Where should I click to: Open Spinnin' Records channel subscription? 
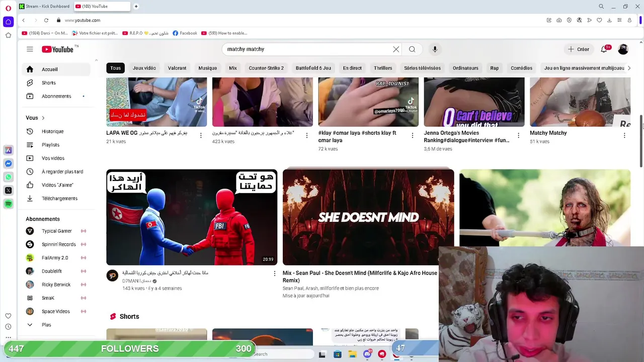[x=56, y=244]
